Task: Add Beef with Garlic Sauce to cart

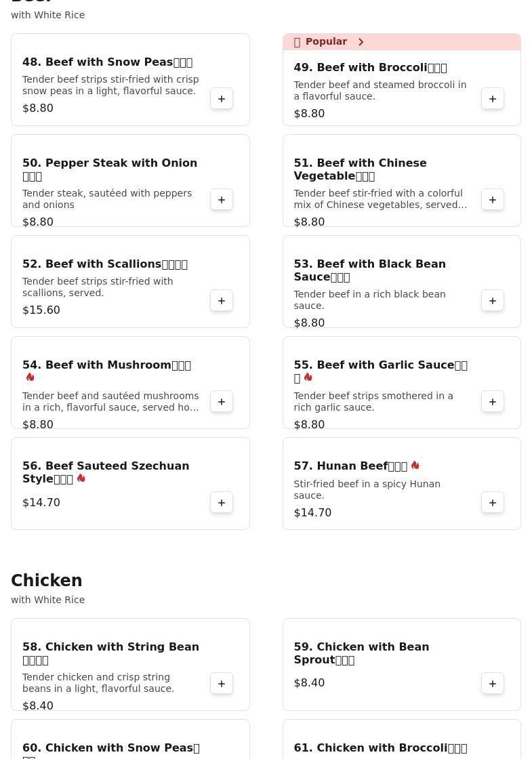Action: click(493, 402)
